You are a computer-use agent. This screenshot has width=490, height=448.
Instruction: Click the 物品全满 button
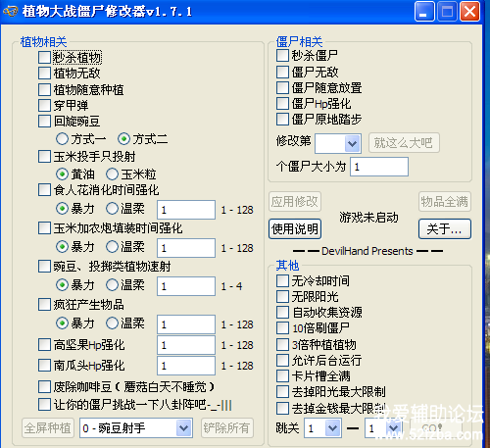coord(445,202)
